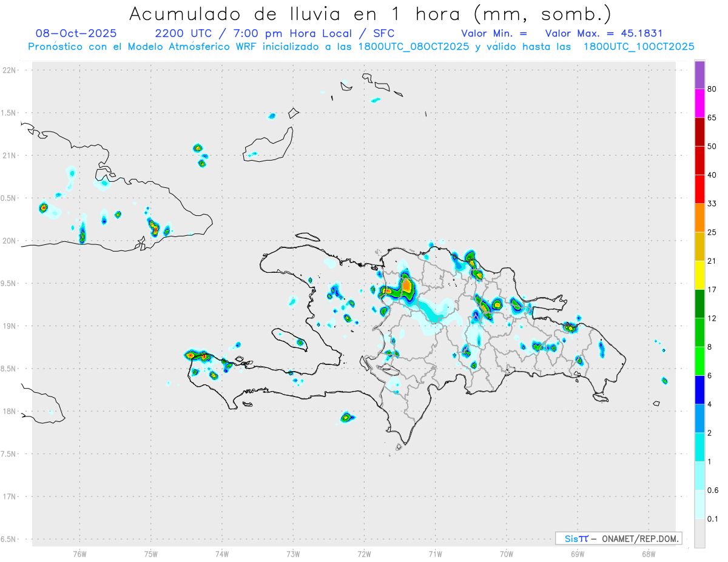This screenshot has height=562, width=728.
Task: Pick the red swatch between 40 and 50
Action: click(x=699, y=160)
